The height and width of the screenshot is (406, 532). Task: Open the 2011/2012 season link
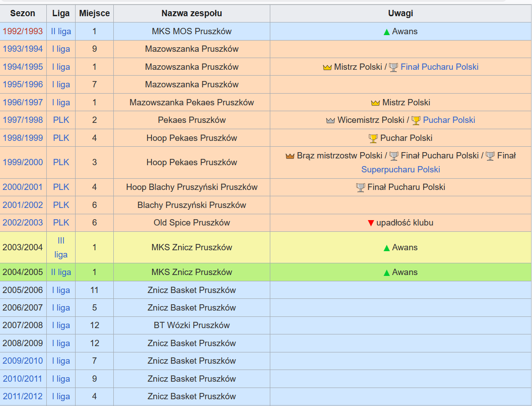pyautogui.click(x=23, y=397)
